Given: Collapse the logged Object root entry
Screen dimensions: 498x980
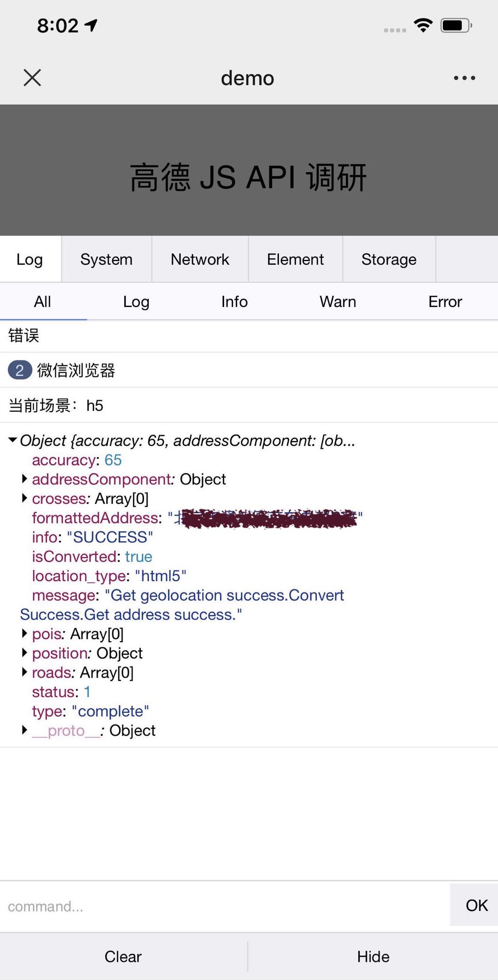Looking at the screenshot, I should 13,440.
